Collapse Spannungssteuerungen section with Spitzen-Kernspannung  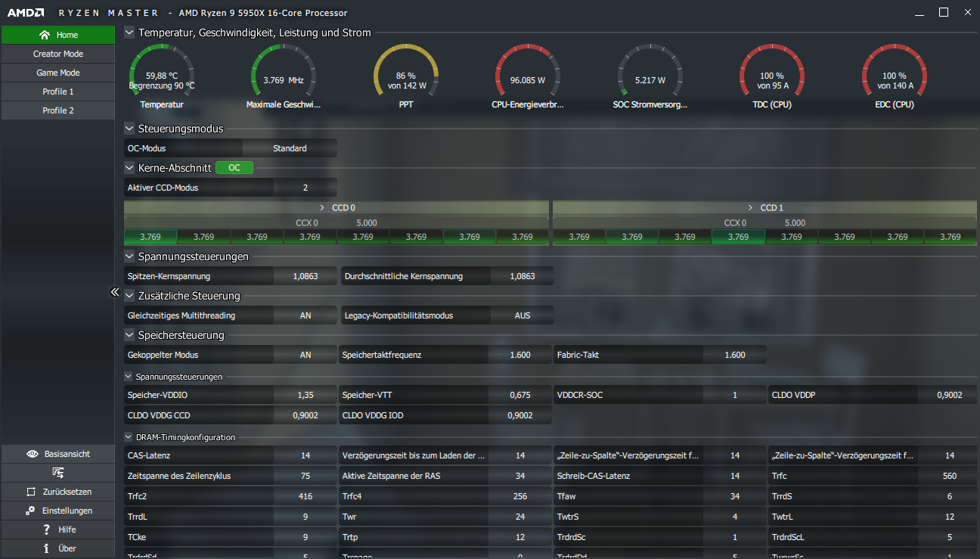(129, 256)
